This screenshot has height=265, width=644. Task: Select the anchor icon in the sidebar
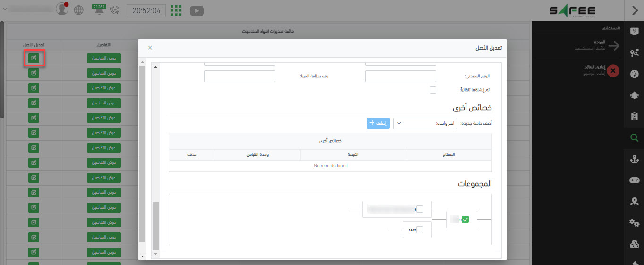point(634,159)
